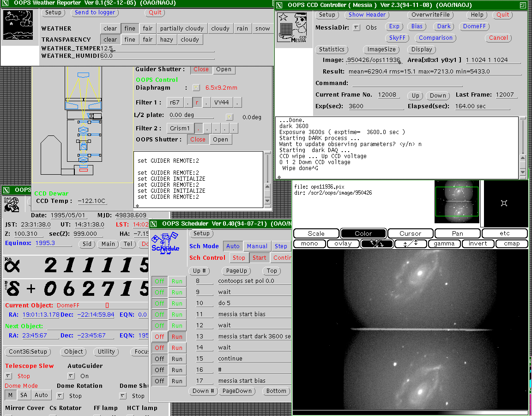This screenshot has height=416, width=532.
Task: Open the L/2 plate dropdown arrow
Action: tap(230, 117)
